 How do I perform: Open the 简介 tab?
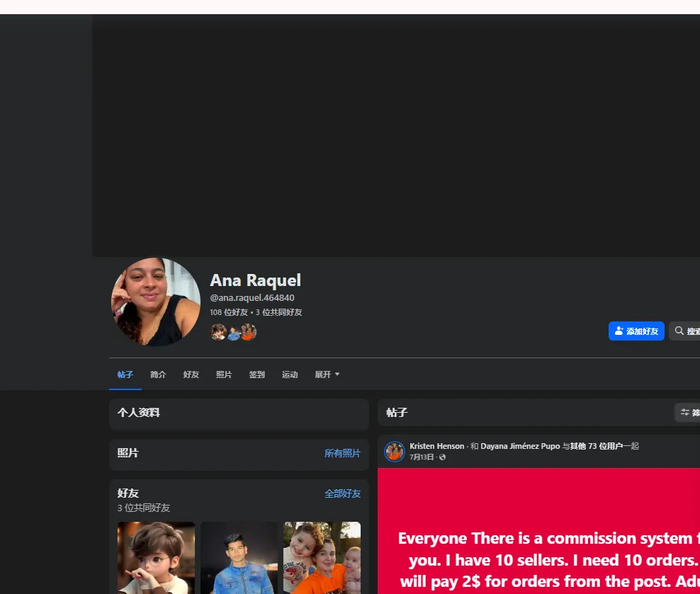(158, 375)
